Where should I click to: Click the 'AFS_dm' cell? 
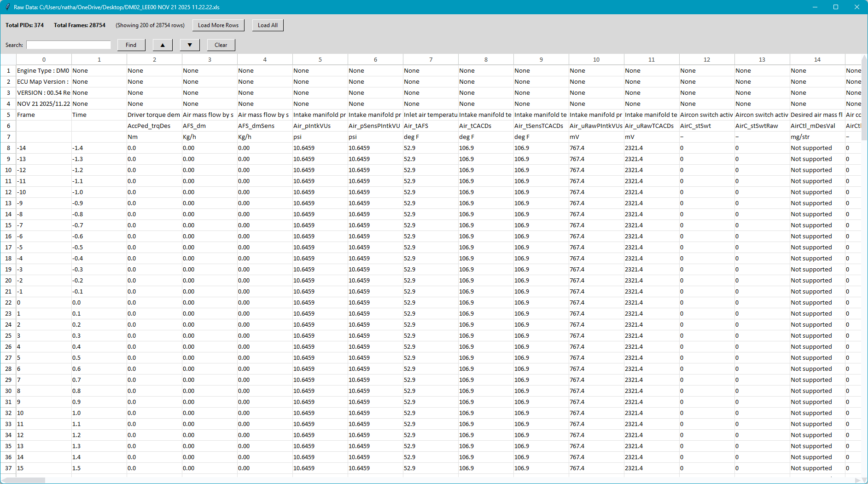[210, 126]
